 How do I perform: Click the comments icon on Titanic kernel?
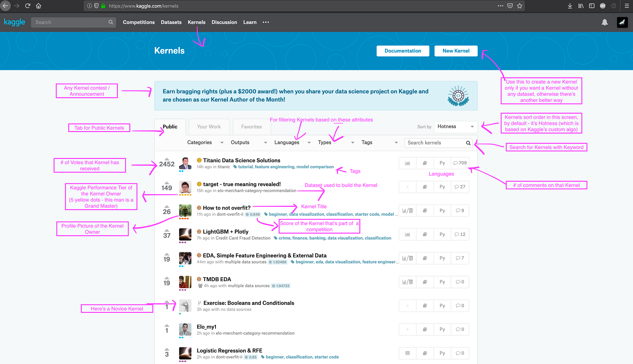[x=455, y=163]
